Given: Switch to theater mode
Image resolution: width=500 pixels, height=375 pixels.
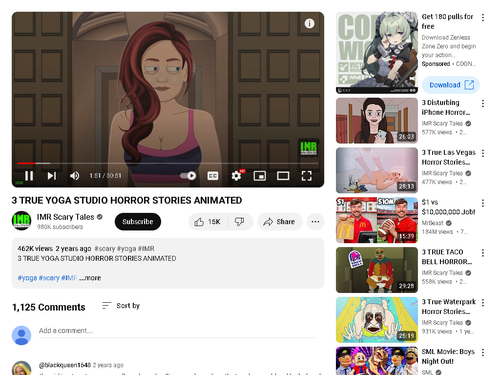Looking at the screenshot, I should click(x=283, y=176).
